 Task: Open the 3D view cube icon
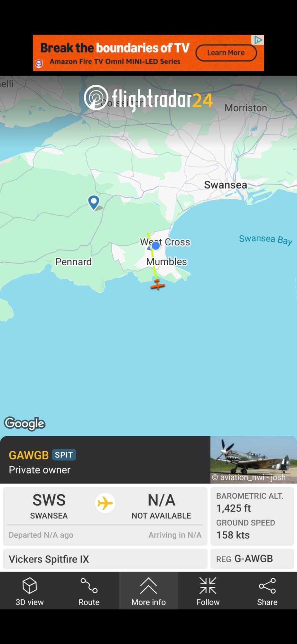pyautogui.click(x=30, y=585)
